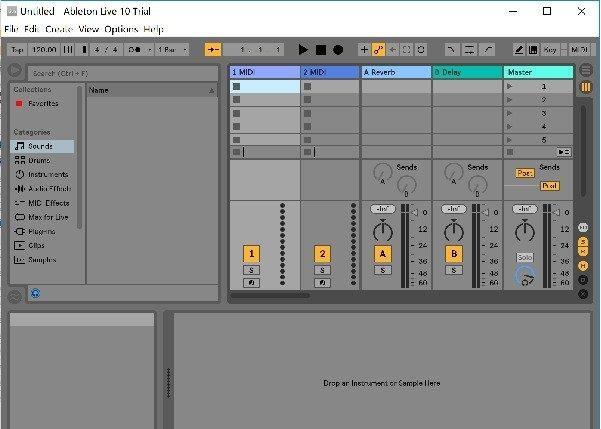Toggle Crossfader section show icon
Screen dimensions: 601x429
[583, 294]
